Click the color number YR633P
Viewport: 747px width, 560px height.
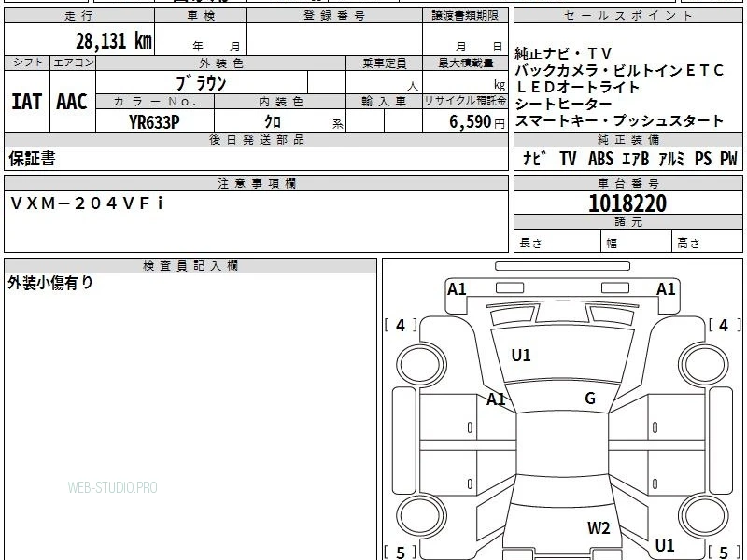(x=154, y=122)
